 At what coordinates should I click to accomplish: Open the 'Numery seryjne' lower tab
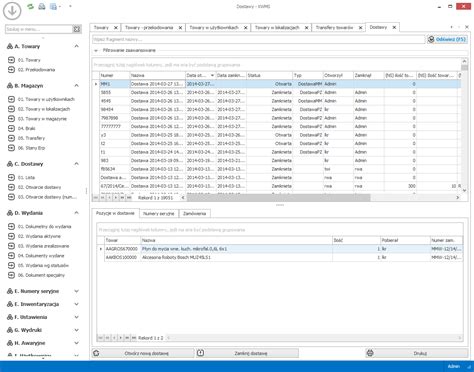point(159,214)
